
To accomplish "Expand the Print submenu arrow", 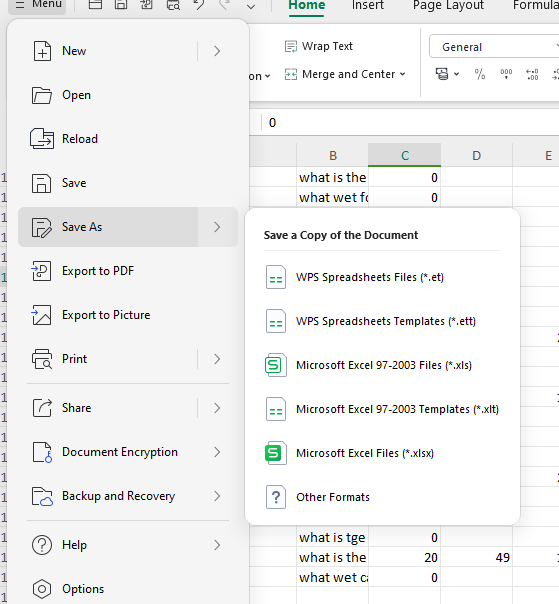I will (217, 359).
